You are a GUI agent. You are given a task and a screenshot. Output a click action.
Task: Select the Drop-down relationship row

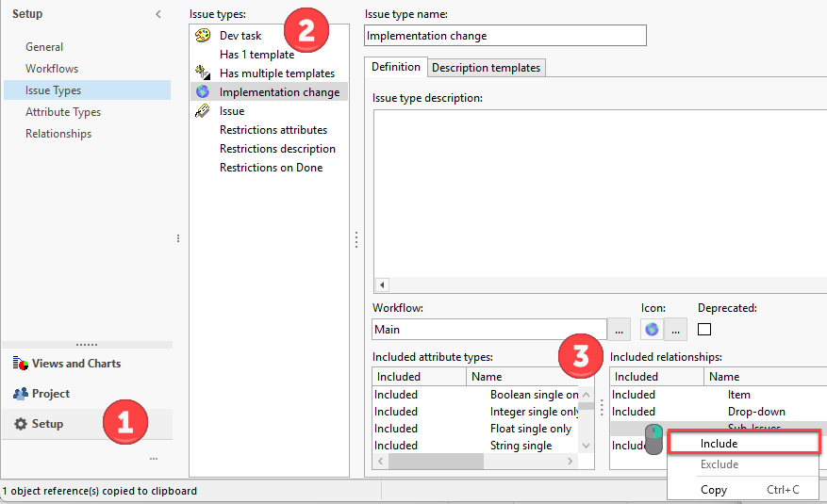click(719, 412)
